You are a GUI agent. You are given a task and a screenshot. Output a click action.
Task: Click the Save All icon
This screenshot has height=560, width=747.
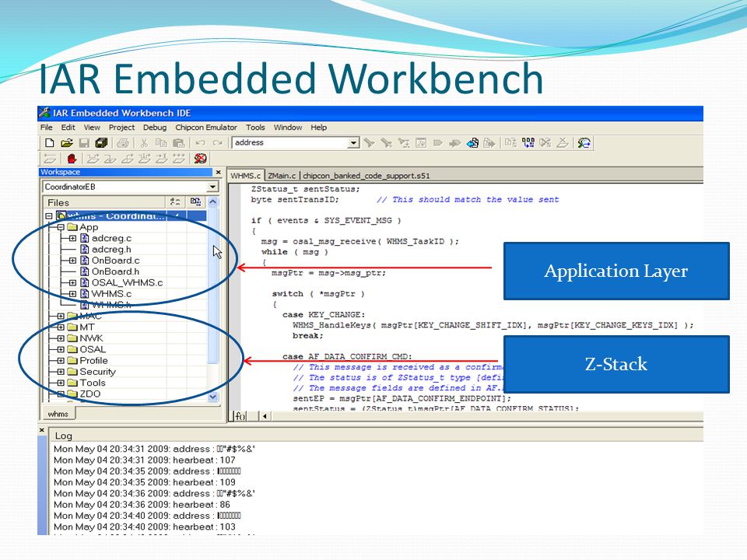(101, 143)
